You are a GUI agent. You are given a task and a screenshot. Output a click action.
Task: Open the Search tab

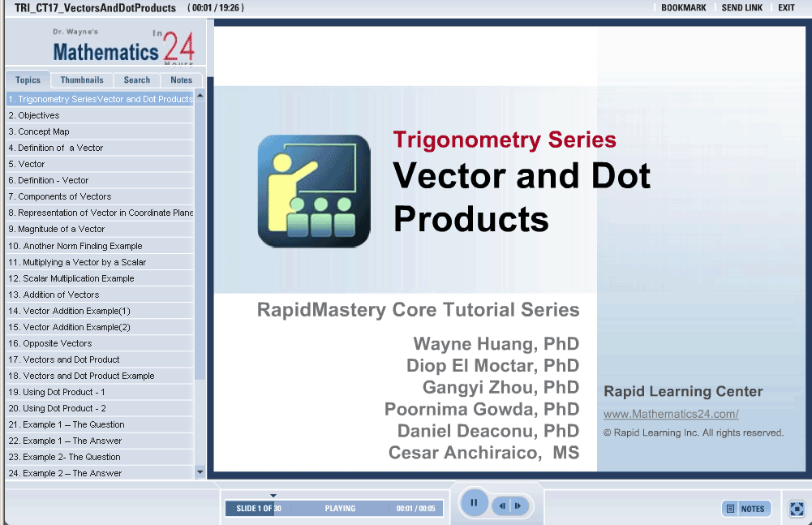[x=137, y=80]
